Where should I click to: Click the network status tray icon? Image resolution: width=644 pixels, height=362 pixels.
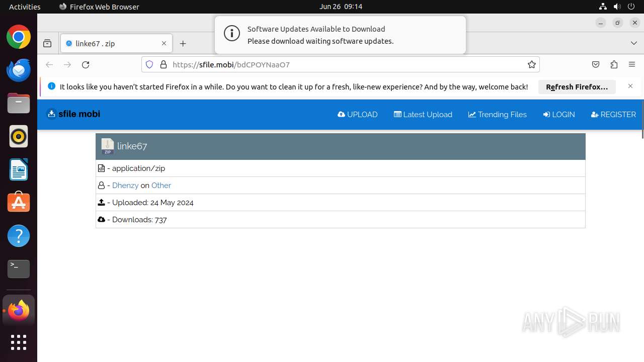(x=603, y=7)
